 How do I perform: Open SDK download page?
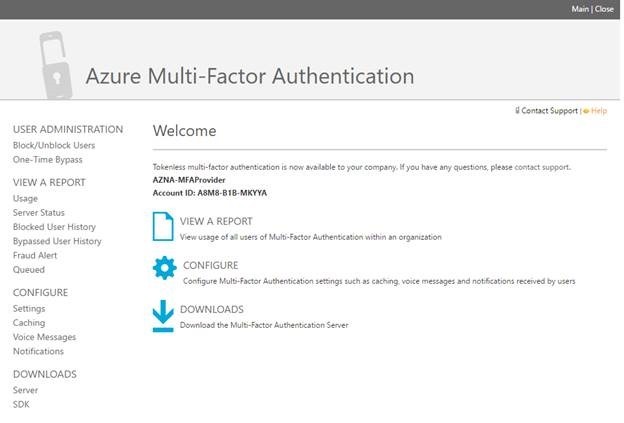tap(21, 405)
